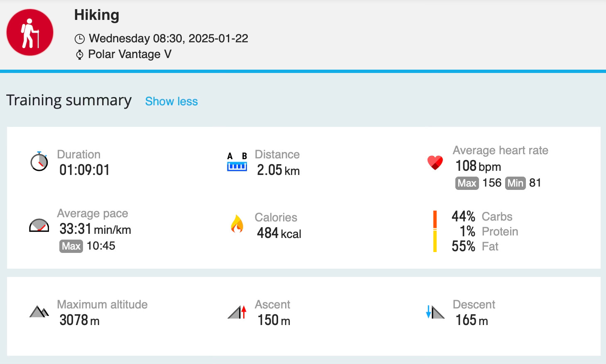
Task: Click the Training summary heading
Action: tap(69, 101)
